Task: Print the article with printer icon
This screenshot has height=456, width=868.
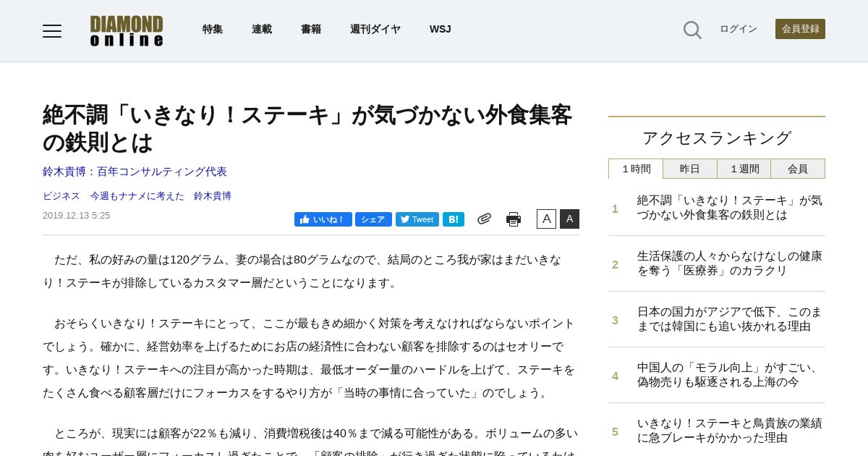Action: [x=514, y=219]
